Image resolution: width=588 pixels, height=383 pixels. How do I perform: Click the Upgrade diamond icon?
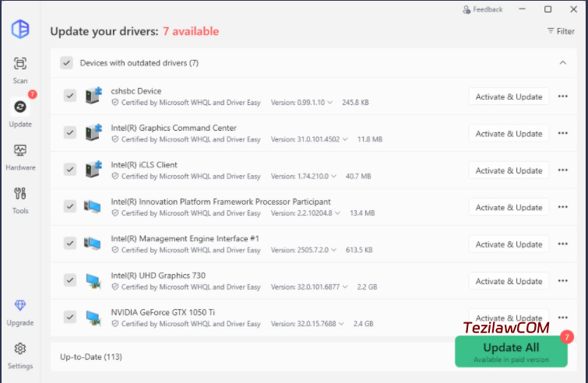pos(20,305)
